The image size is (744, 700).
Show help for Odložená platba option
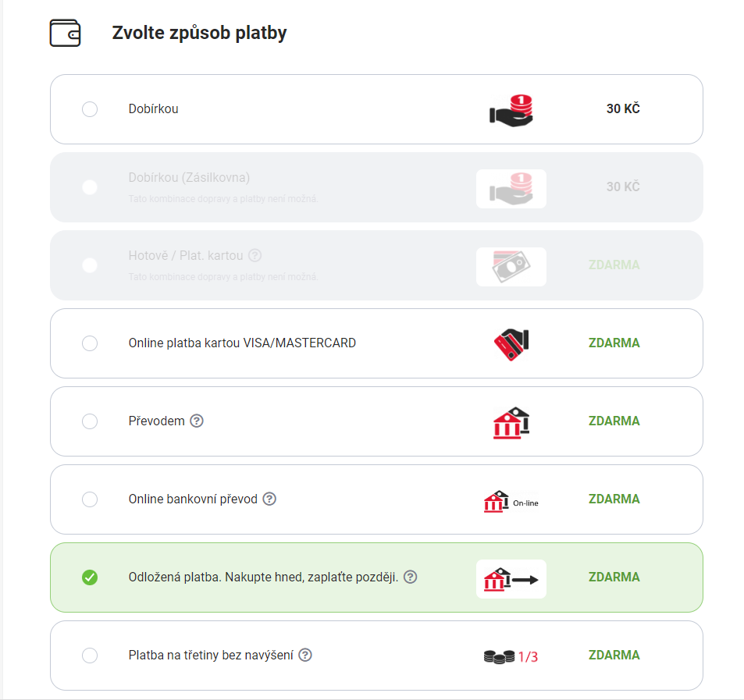click(411, 577)
